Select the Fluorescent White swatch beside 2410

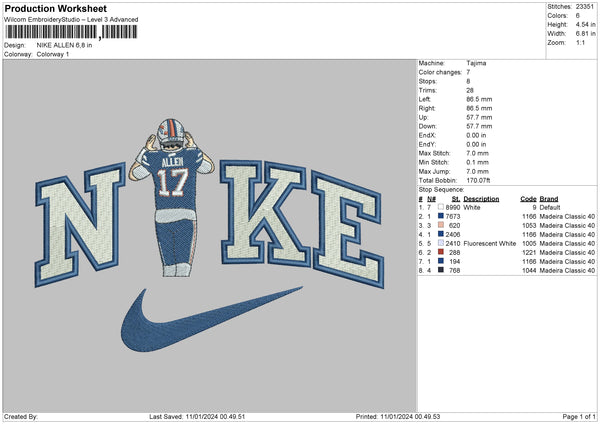[x=441, y=243]
